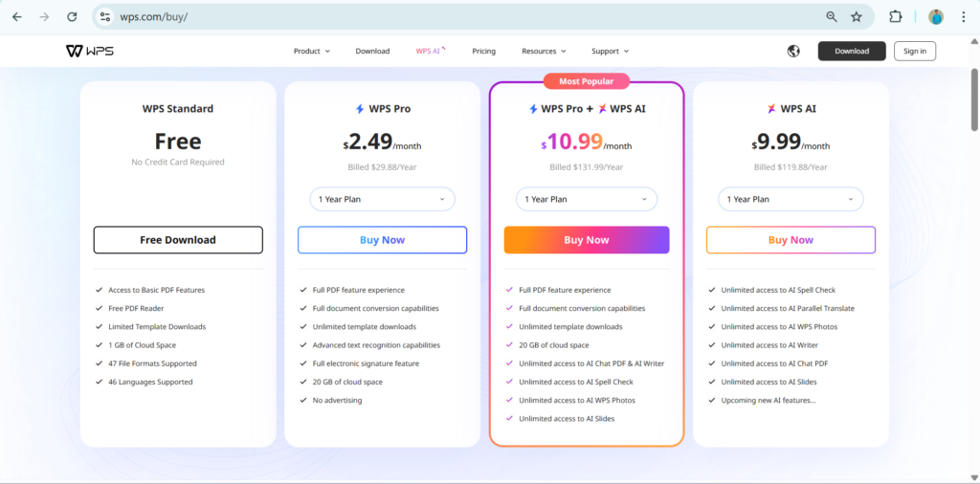Open the language globe icon
Viewport: 980px width, 484px height.
pyautogui.click(x=793, y=52)
